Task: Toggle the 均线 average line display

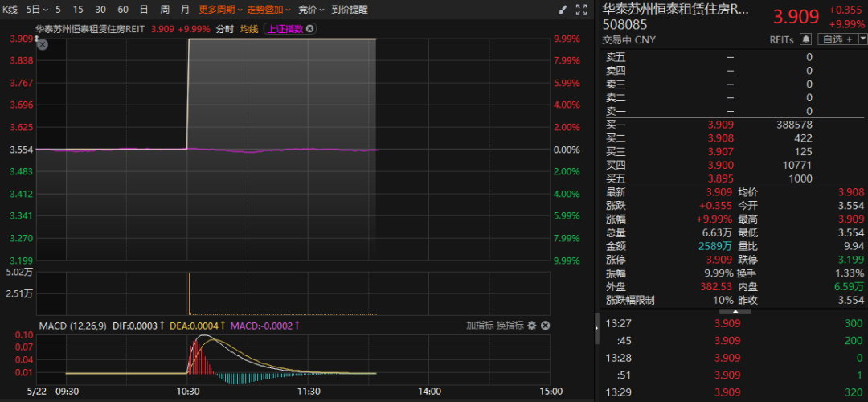Action: click(x=249, y=29)
